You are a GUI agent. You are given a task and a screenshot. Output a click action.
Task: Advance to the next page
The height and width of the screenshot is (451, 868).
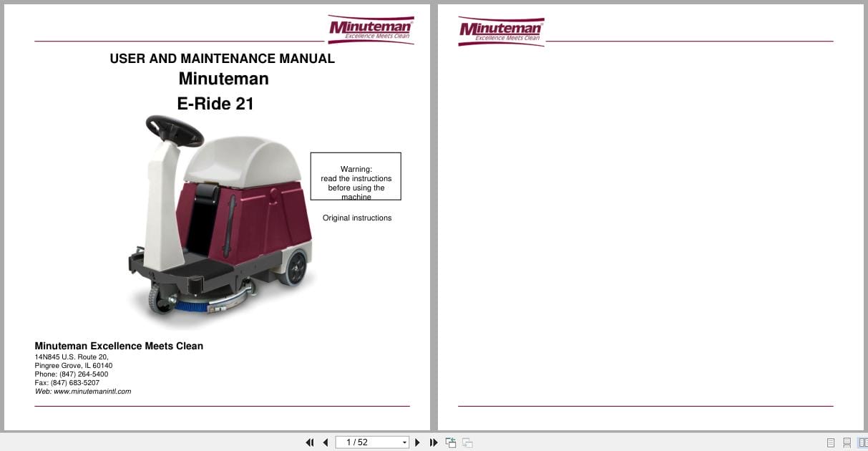click(417, 442)
